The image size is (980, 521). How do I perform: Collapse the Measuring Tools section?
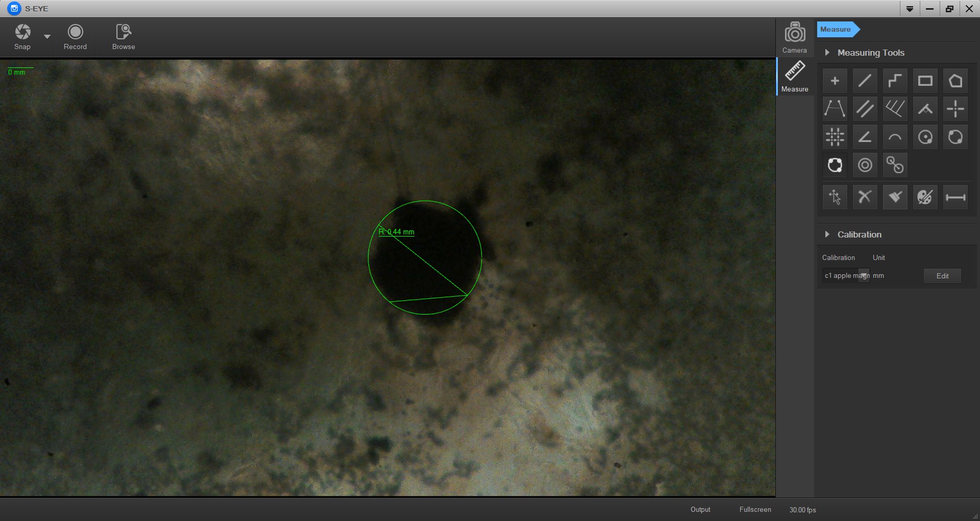pyautogui.click(x=827, y=53)
